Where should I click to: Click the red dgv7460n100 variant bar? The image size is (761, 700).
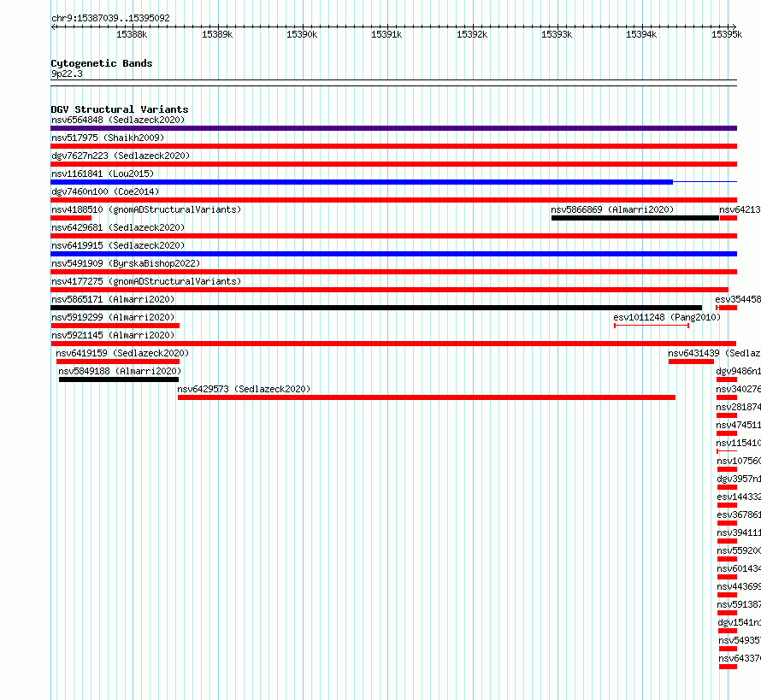pos(393,200)
